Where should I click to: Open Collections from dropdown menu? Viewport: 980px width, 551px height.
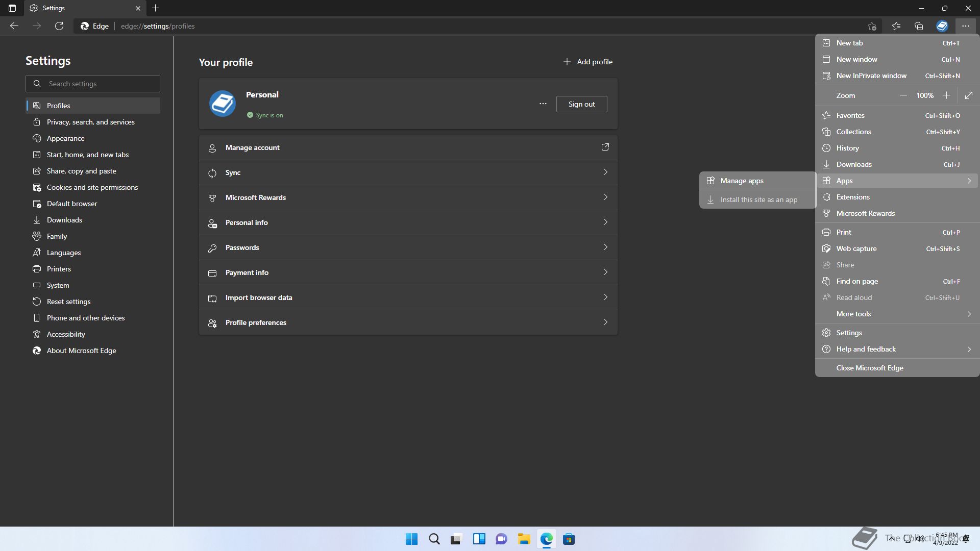point(897,132)
